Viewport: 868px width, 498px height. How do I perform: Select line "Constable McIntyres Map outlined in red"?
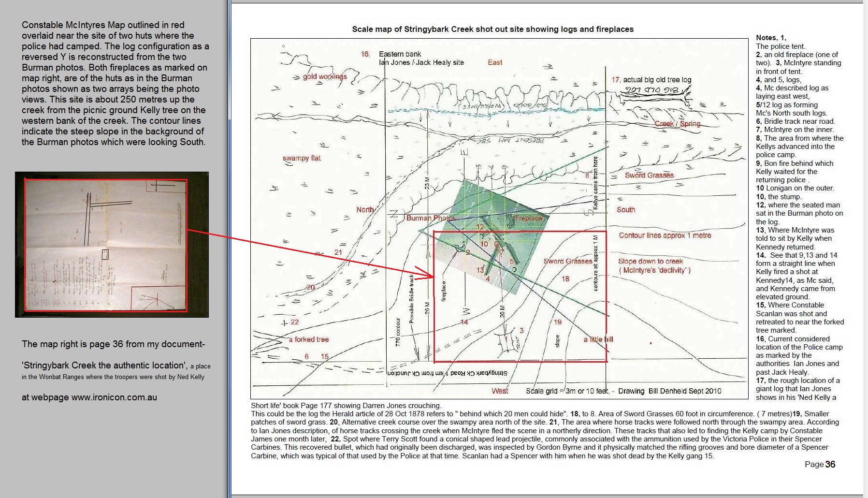click(x=103, y=25)
